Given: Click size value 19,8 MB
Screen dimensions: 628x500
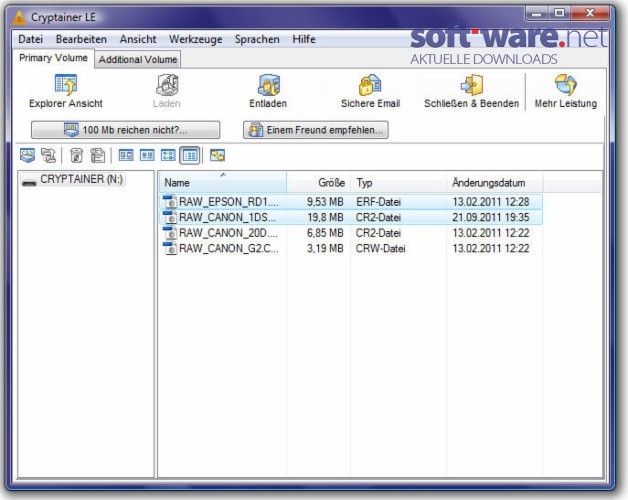Looking at the screenshot, I should tap(325, 218).
